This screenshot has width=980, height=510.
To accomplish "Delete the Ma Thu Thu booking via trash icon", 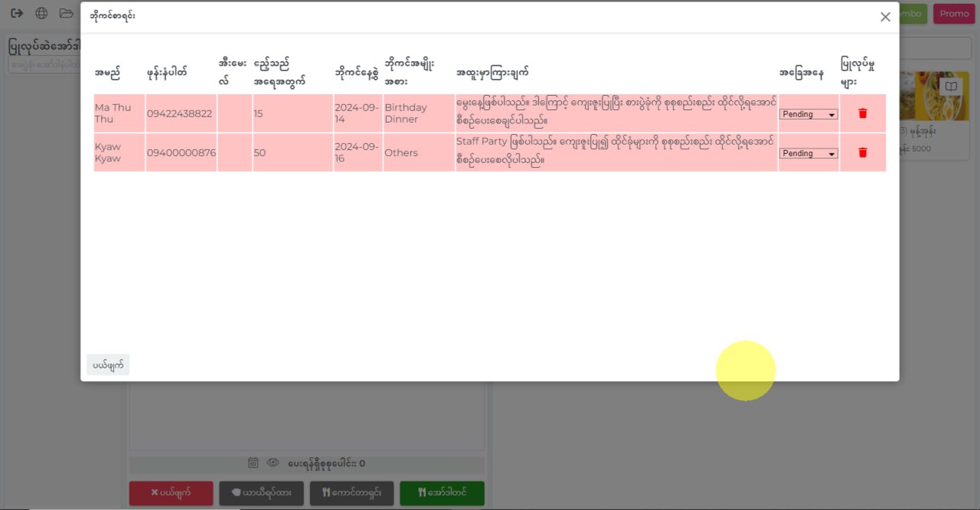I will click(863, 113).
